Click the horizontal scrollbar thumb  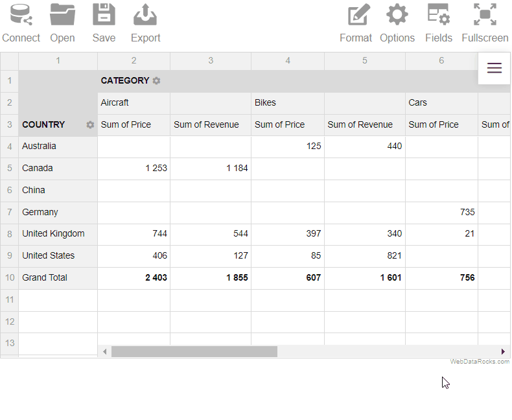(x=194, y=351)
